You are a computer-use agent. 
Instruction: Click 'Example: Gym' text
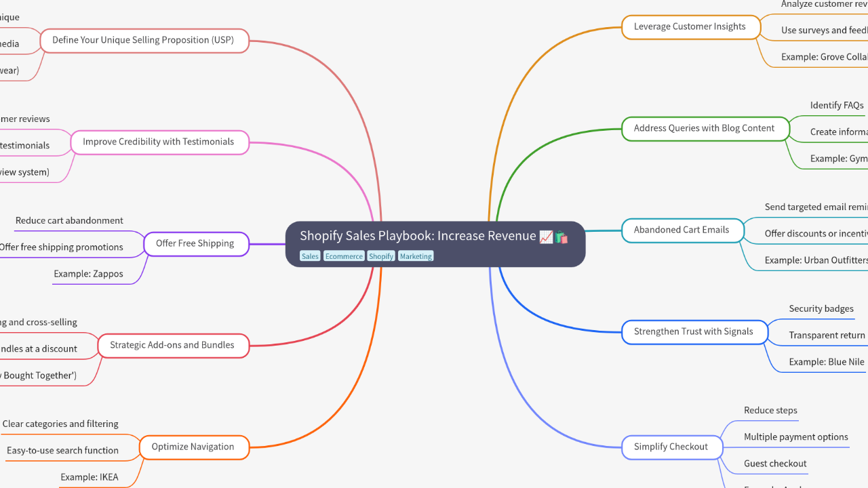(839, 159)
